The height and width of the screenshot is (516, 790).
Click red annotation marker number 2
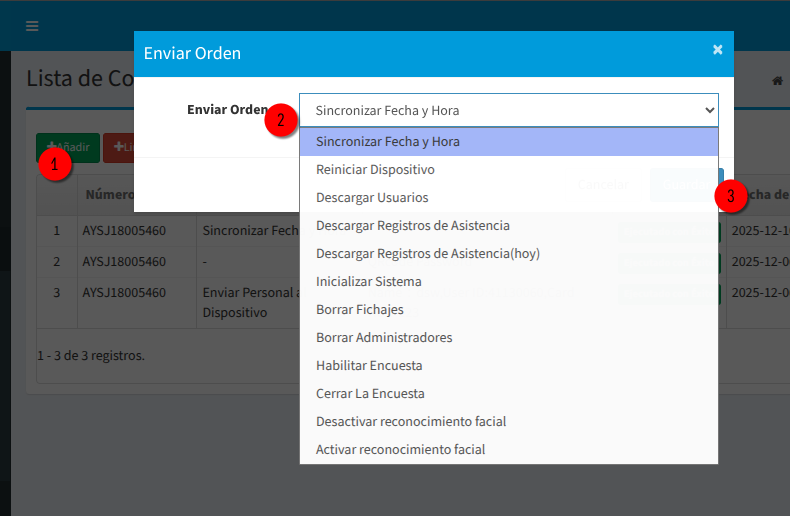[x=281, y=120]
